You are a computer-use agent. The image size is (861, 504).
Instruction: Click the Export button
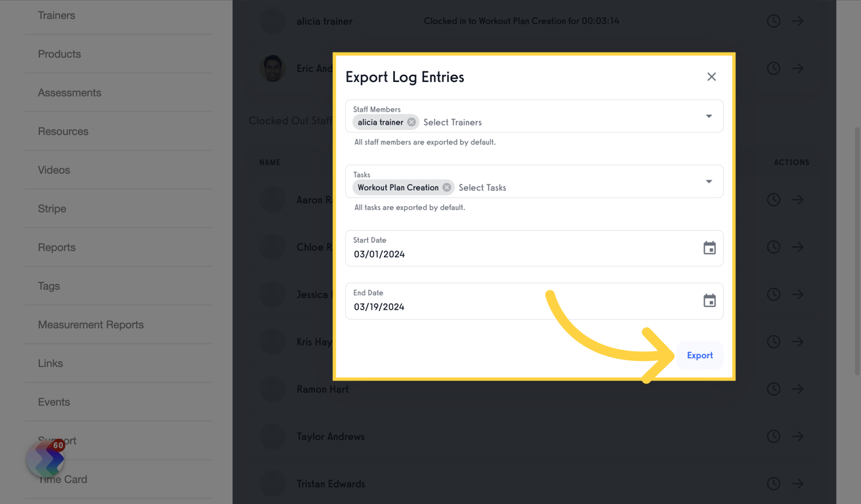tap(700, 355)
